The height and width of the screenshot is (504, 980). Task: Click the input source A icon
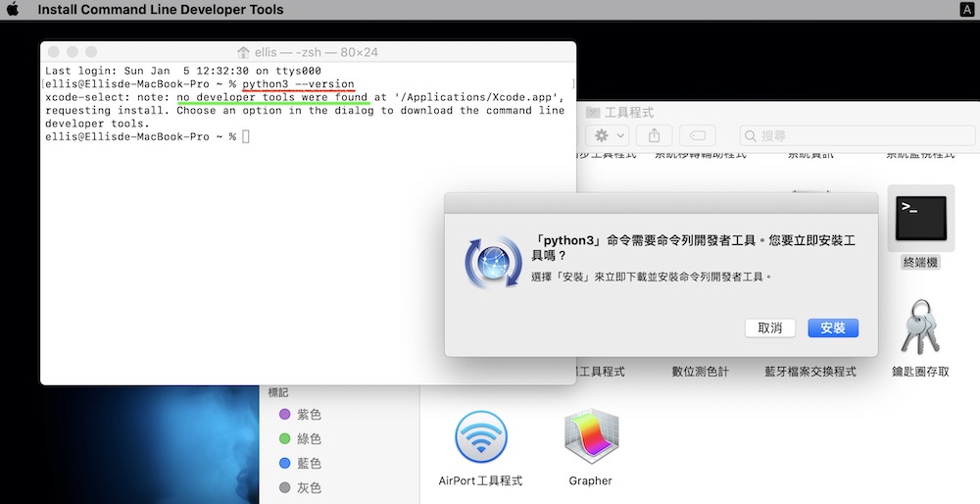[x=965, y=10]
